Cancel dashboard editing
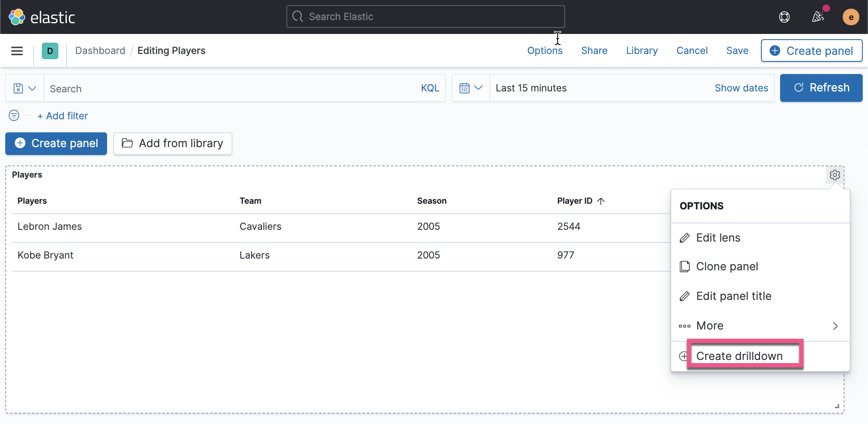The width and height of the screenshot is (868, 424). tap(692, 50)
